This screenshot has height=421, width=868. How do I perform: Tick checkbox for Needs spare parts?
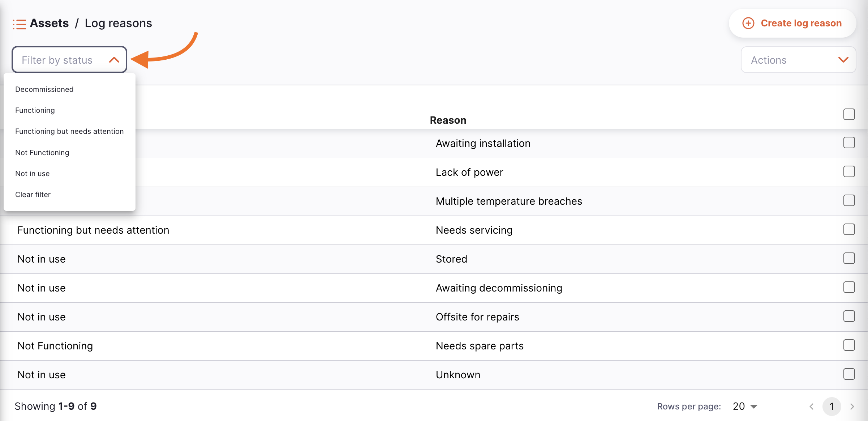[849, 345]
